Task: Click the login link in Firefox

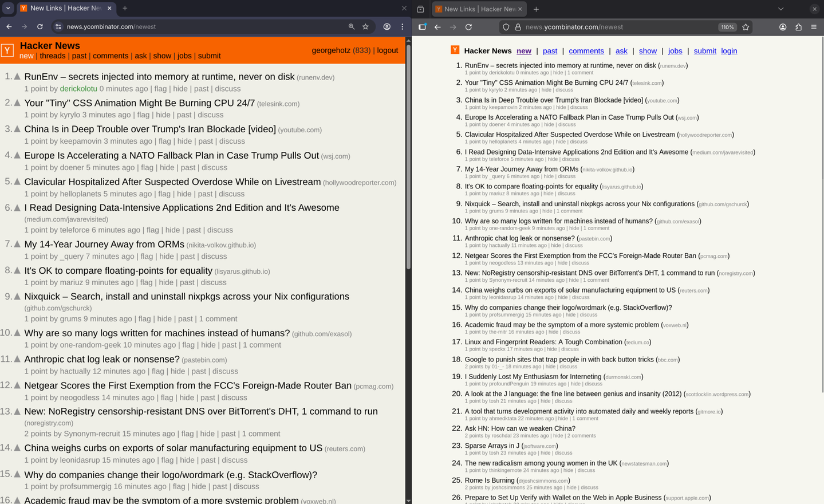Action: coord(728,51)
